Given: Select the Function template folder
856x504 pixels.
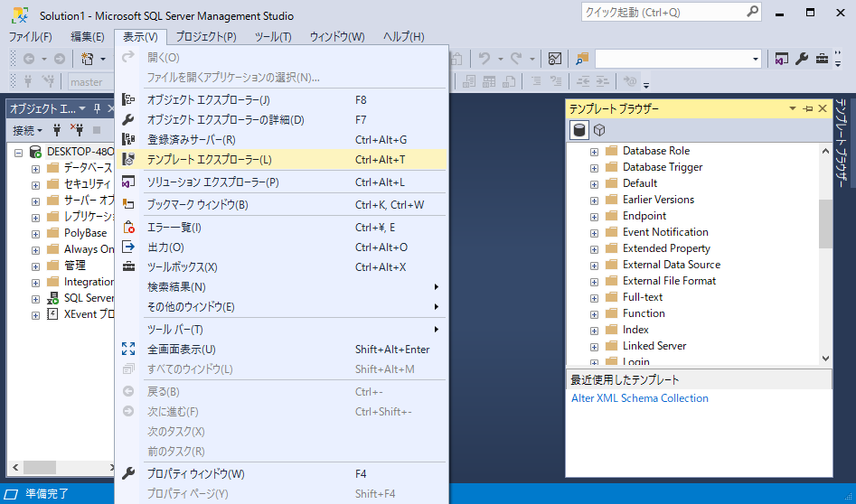Looking at the screenshot, I should point(644,313).
